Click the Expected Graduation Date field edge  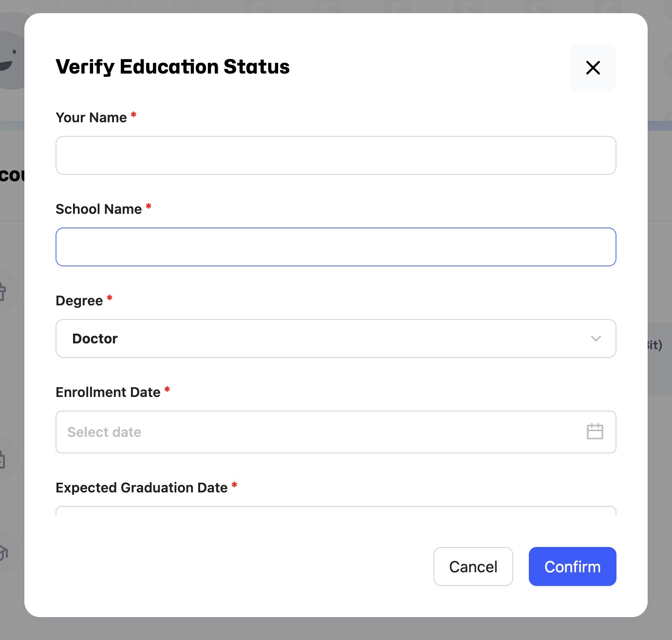tap(336, 511)
